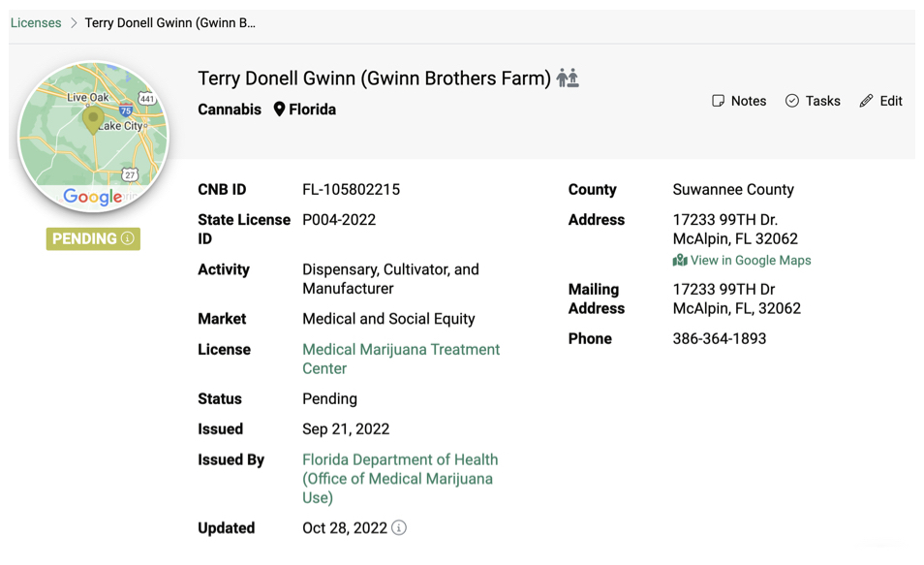The image size is (924, 565).
Task: Click the Google logo on map
Action: point(92,197)
